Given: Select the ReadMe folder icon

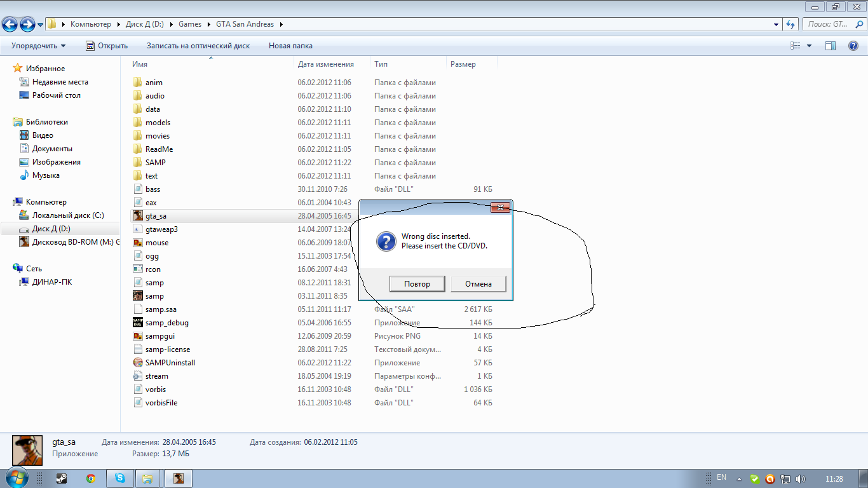Looking at the screenshot, I should tap(138, 149).
